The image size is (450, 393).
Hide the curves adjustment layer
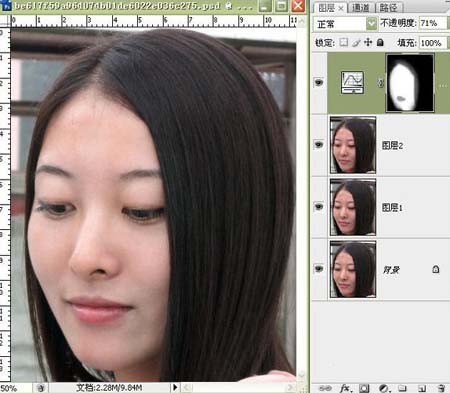(319, 82)
